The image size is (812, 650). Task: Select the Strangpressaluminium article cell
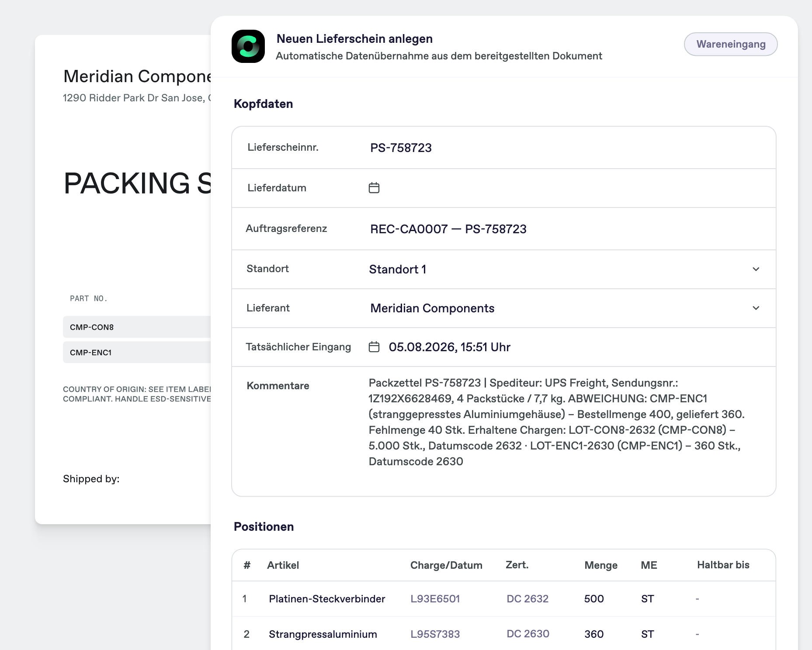click(323, 634)
